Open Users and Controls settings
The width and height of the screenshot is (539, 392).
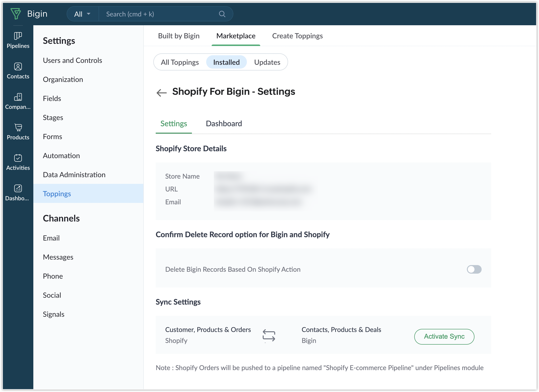click(x=72, y=60)
